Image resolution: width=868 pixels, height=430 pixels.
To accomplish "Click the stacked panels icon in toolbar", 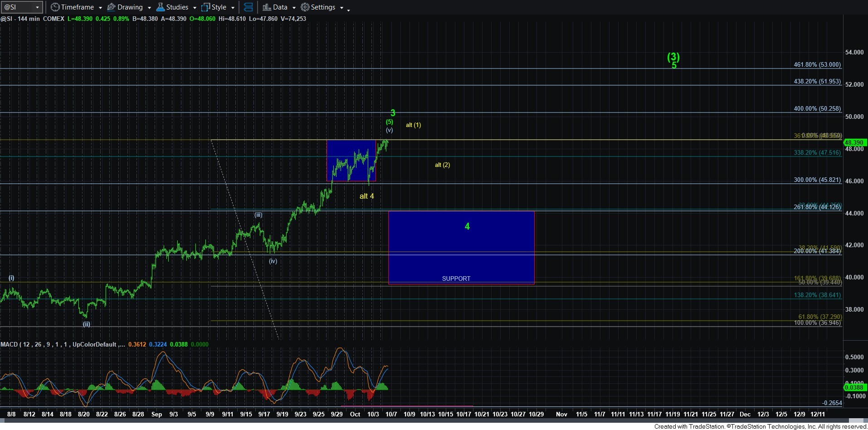I will click(248, 7).
